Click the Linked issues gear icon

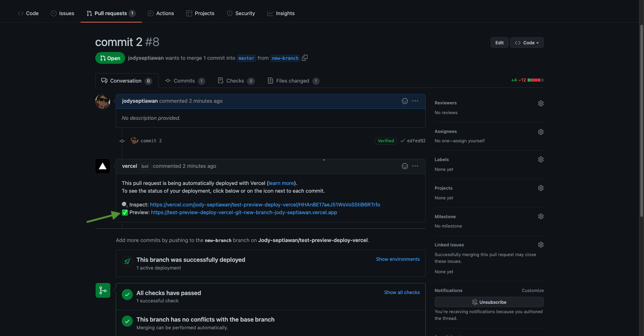pyautogui.click(x=540, y=245)
